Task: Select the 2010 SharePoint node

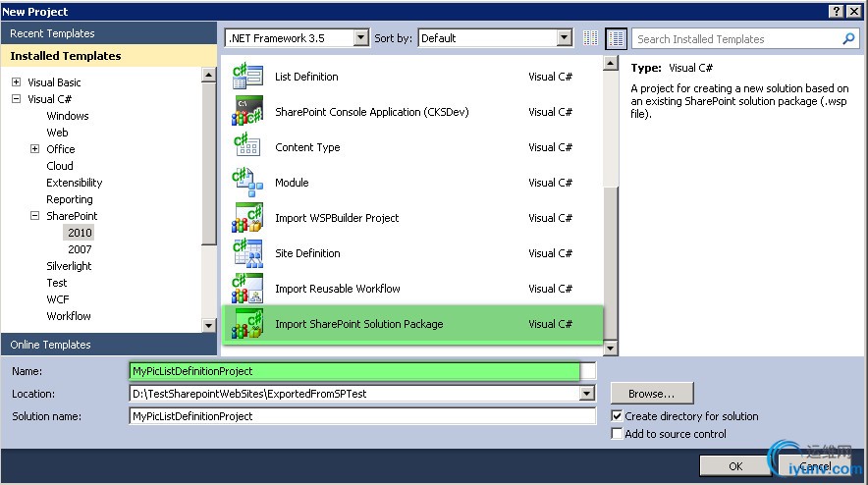Action: (80, 233)
